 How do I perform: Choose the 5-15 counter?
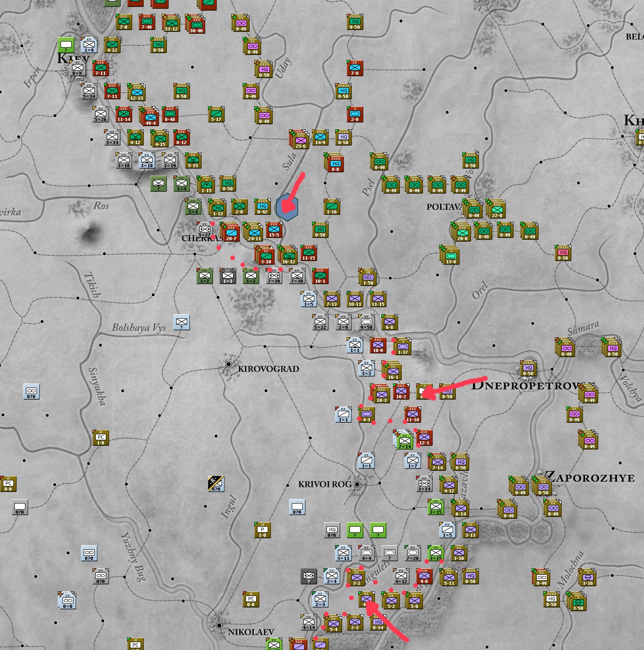[193, 161]
